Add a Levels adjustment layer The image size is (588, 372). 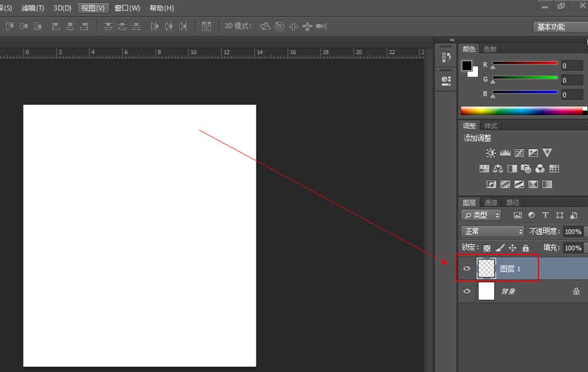tap(505, 153)
